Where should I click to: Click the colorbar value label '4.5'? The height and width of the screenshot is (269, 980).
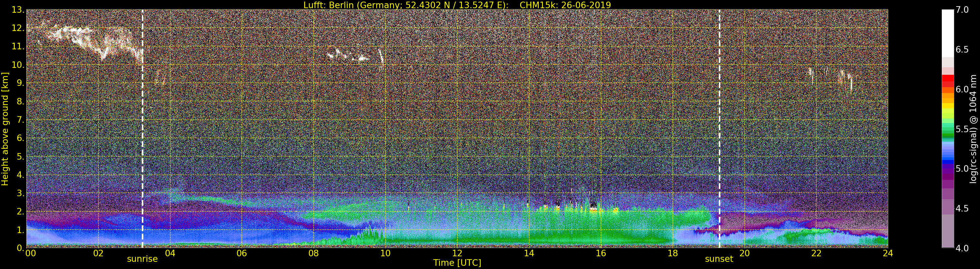[962, 208]
